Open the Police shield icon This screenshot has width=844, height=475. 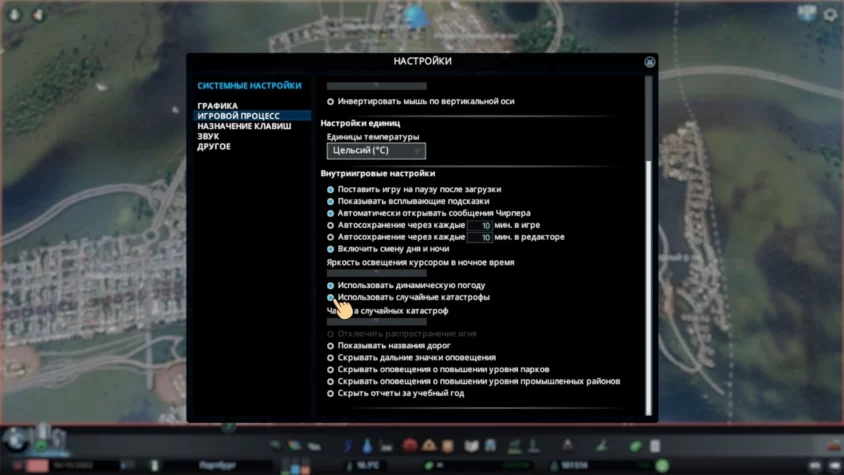(x=448, y=446)
